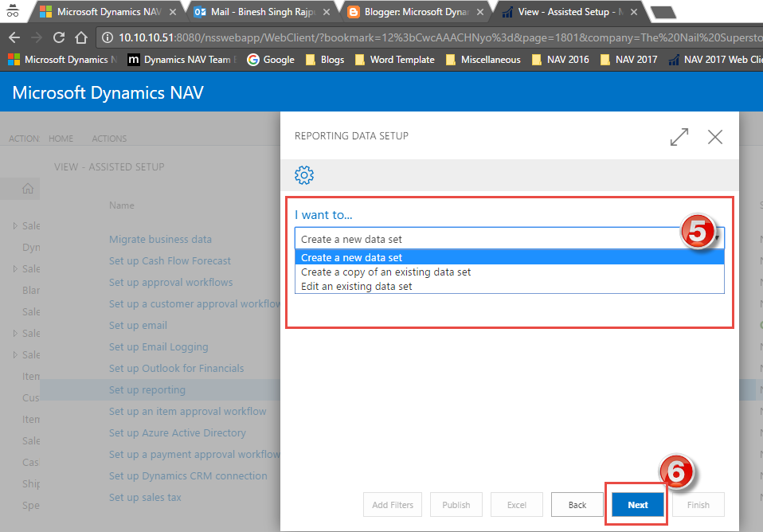Reload the page in the browser
The height and width of the screenshot is (532, 763).
58,36
